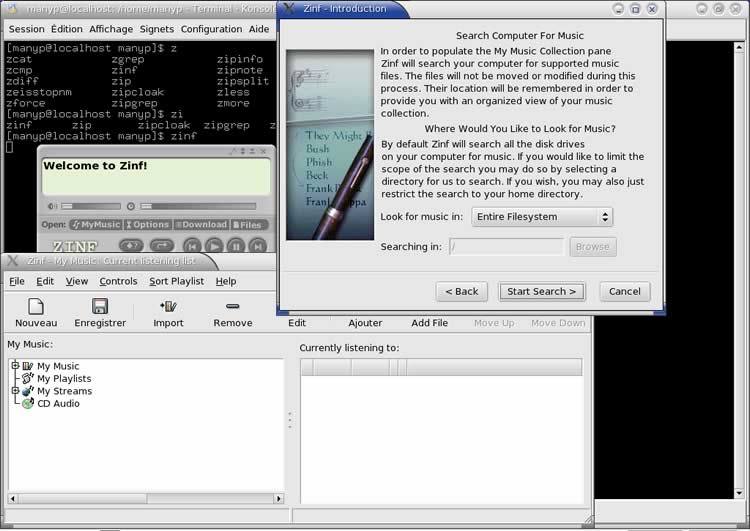Image resolution: width=750 pixels, height=531 pixels.
Task: Click the seek position slider in Zinf player
Action: tap(199, 206)
